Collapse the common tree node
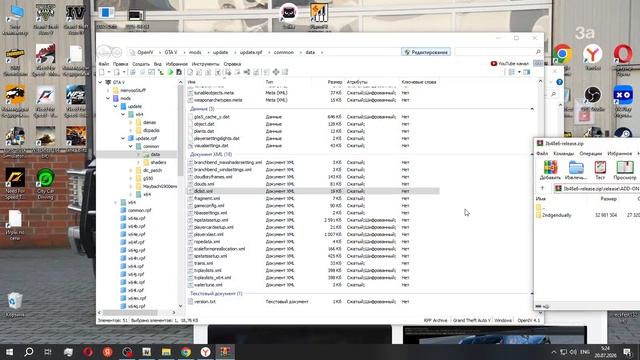This screenshot has width=640, height=360. (x=131, y=146)
